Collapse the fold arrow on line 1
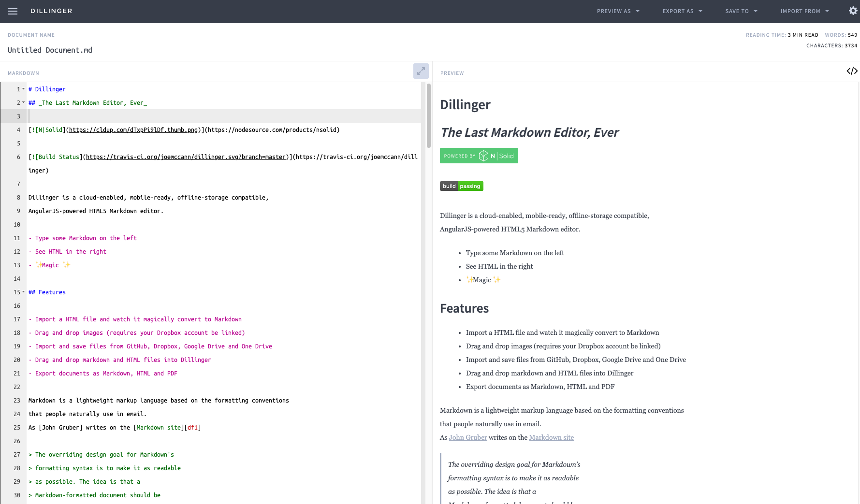The width and height of the screenshot is (860, 504). (x=23, y=89)
